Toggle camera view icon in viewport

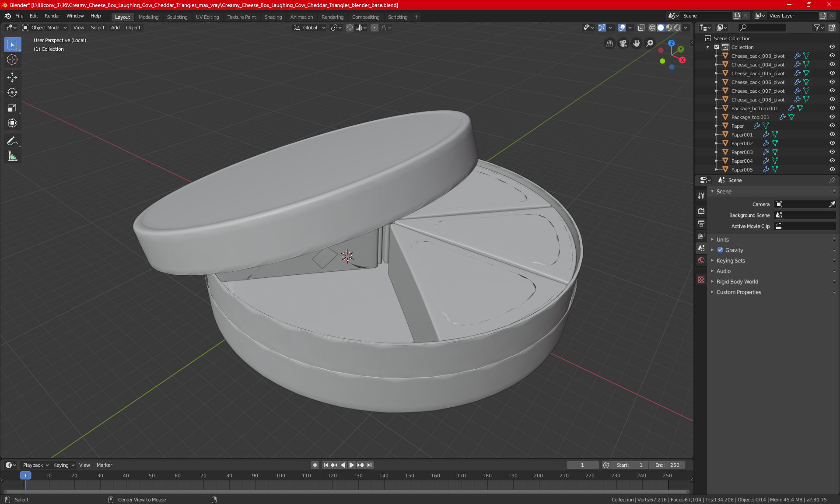click(x=623, y=43)
